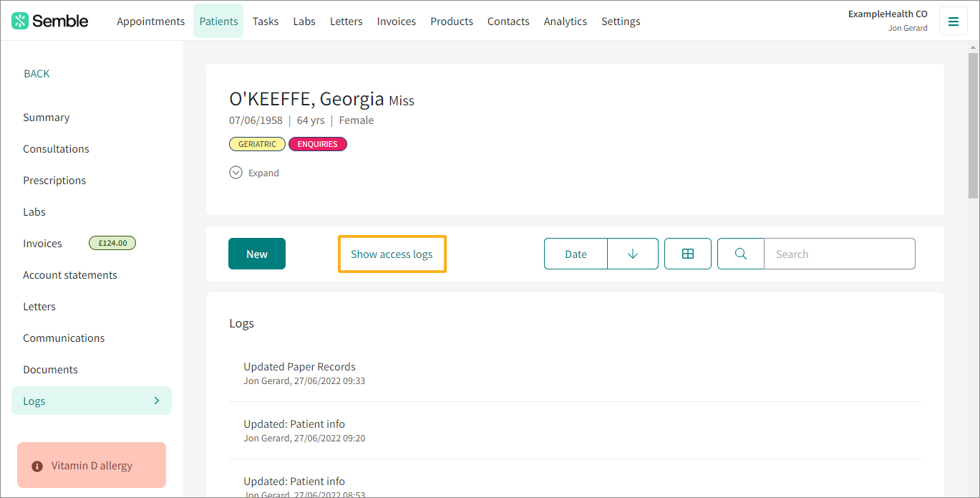
Task: Click the page vertical scrollbar
Action: [x=973, y=125]
